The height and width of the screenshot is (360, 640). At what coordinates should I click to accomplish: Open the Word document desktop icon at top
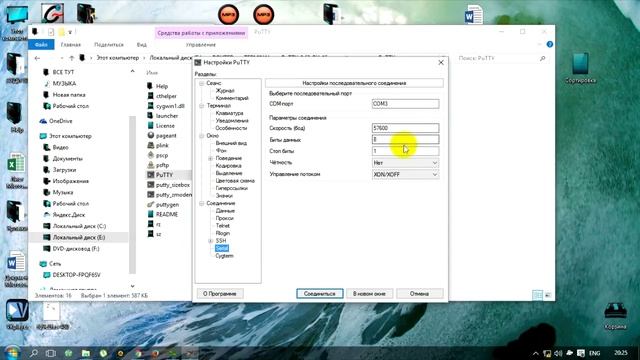point(473,14)
